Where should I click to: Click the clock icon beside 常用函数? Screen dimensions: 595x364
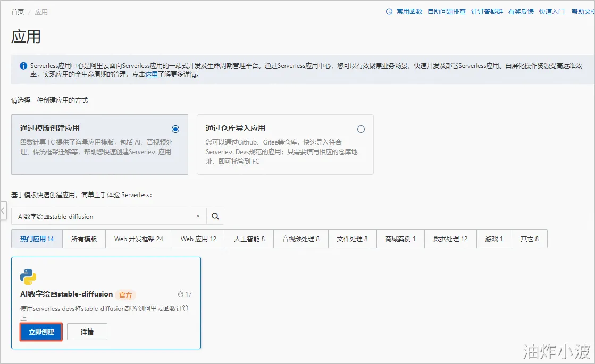[389, 11]
